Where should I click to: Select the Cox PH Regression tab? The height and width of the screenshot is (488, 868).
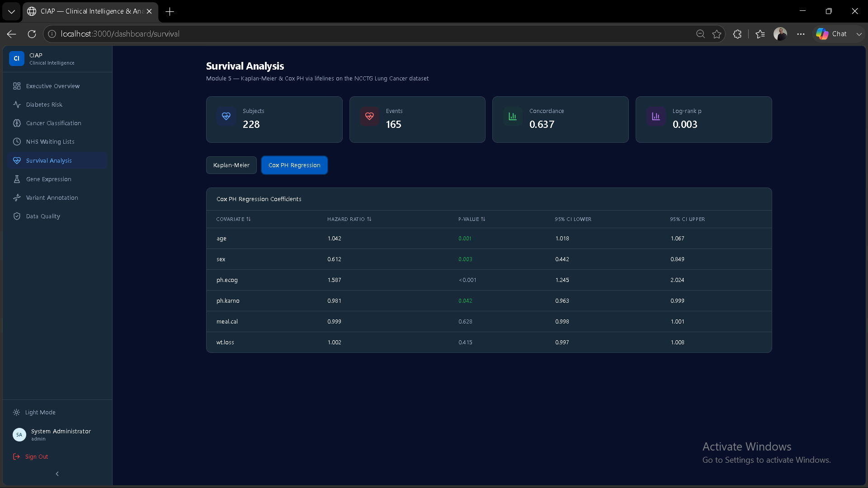pos(294,165)
